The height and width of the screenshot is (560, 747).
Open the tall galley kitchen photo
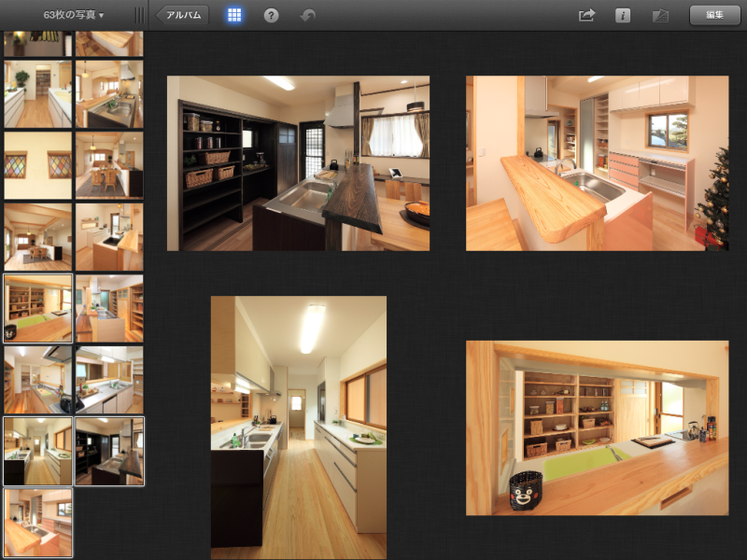(x=298, y=427)
